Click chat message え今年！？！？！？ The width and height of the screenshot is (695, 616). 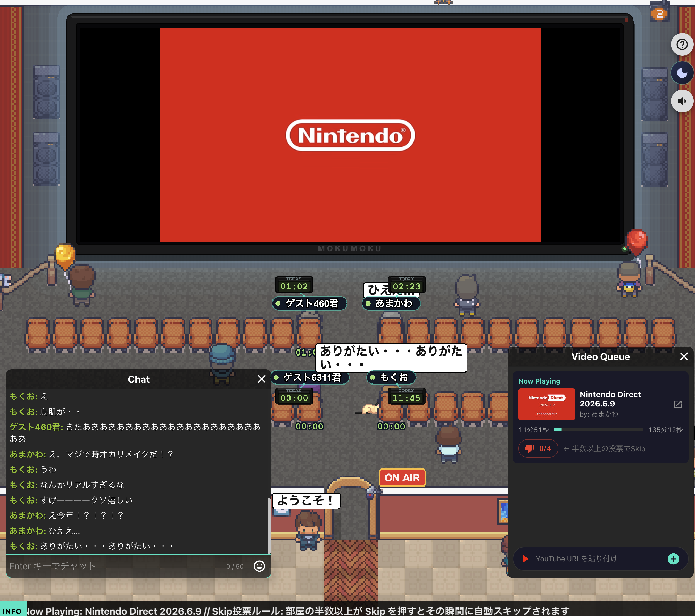tap(86, 515)
